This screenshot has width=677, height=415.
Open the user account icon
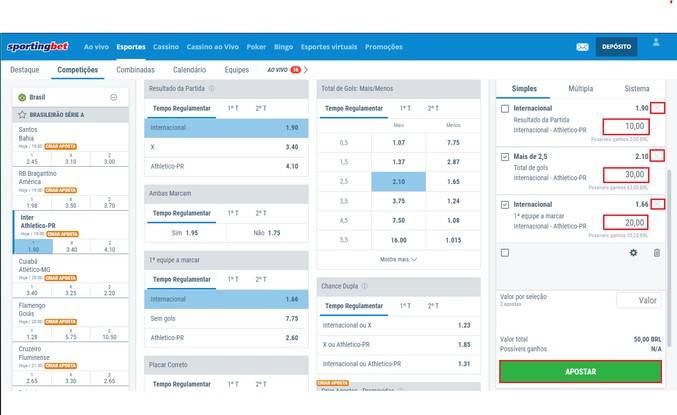pyautogui.click(x=656, y=42)
